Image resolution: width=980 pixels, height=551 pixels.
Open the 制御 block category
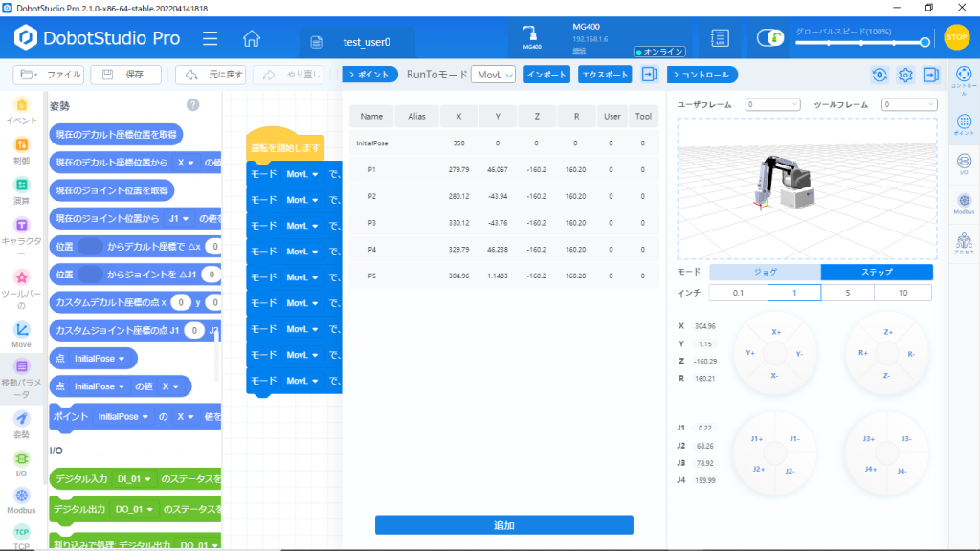[22, 150]
